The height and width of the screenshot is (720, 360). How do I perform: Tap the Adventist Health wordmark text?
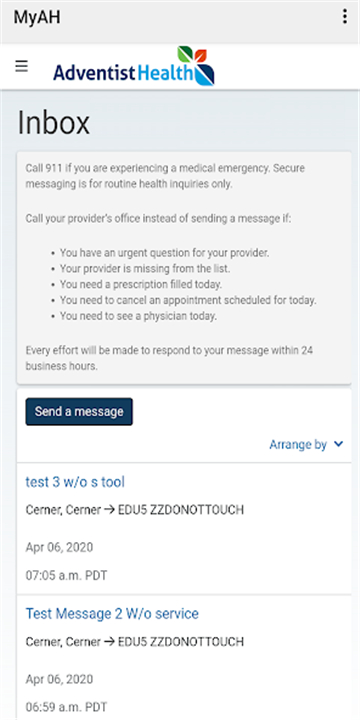pyautogui.click(x=123, y=73)
